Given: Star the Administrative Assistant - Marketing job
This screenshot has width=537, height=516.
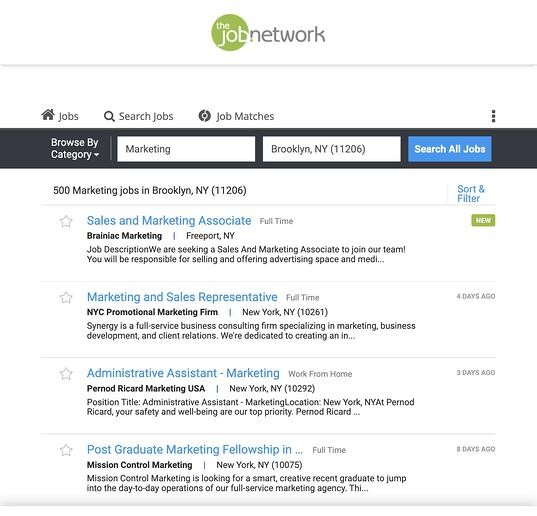Looking at the screenshot, I should click(x=66, y=374).
